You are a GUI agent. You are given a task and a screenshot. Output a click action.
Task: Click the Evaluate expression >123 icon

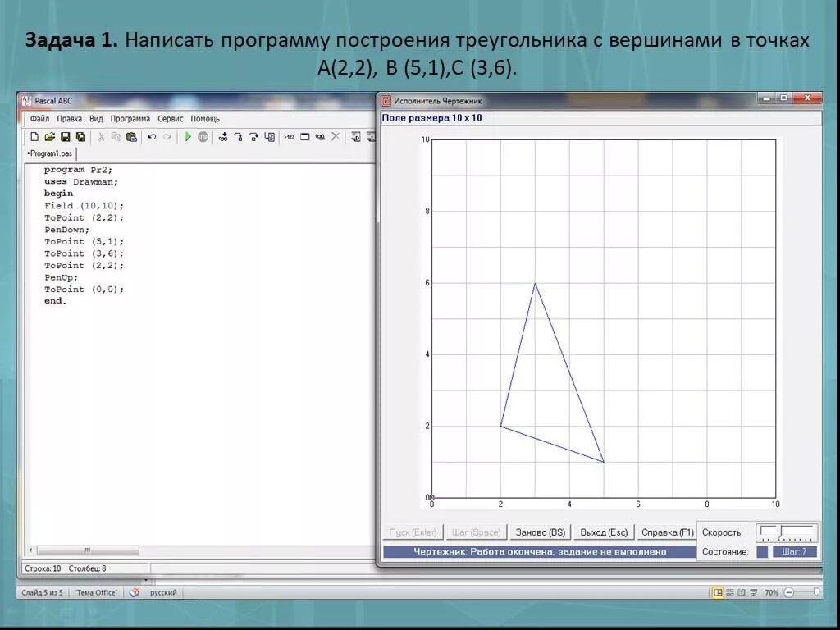click(290, 137)
